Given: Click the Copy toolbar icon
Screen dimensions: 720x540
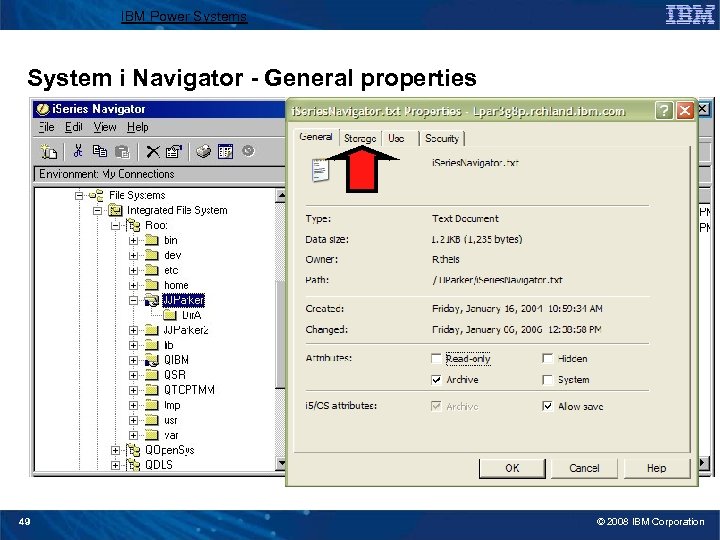Looking at the screenshot, I should tap(100, 151).
